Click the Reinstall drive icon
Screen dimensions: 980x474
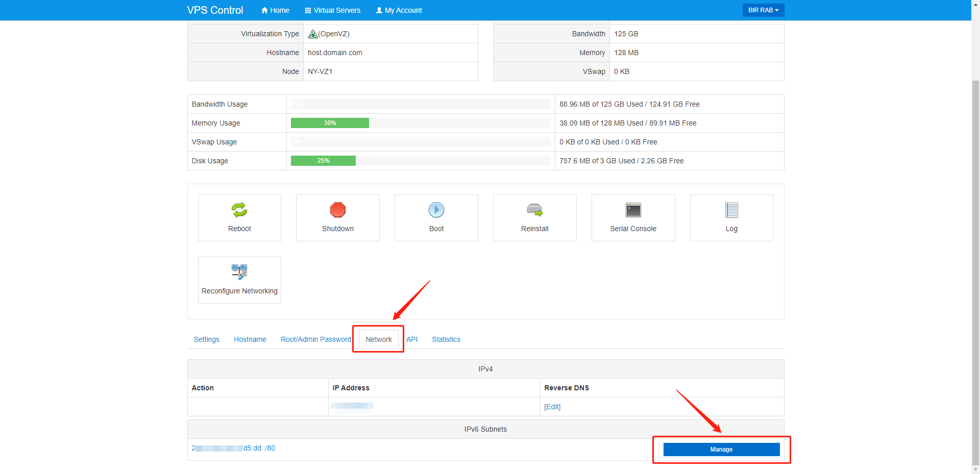coord(535,210)
